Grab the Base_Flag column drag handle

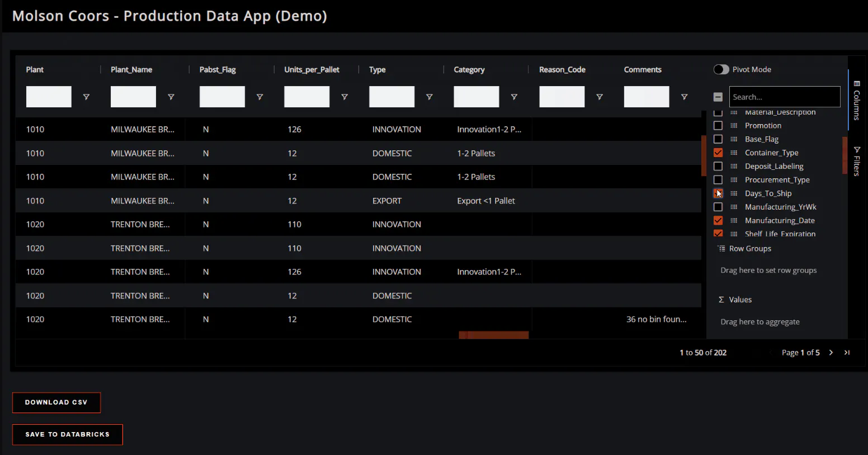click(x=734, y=139)
